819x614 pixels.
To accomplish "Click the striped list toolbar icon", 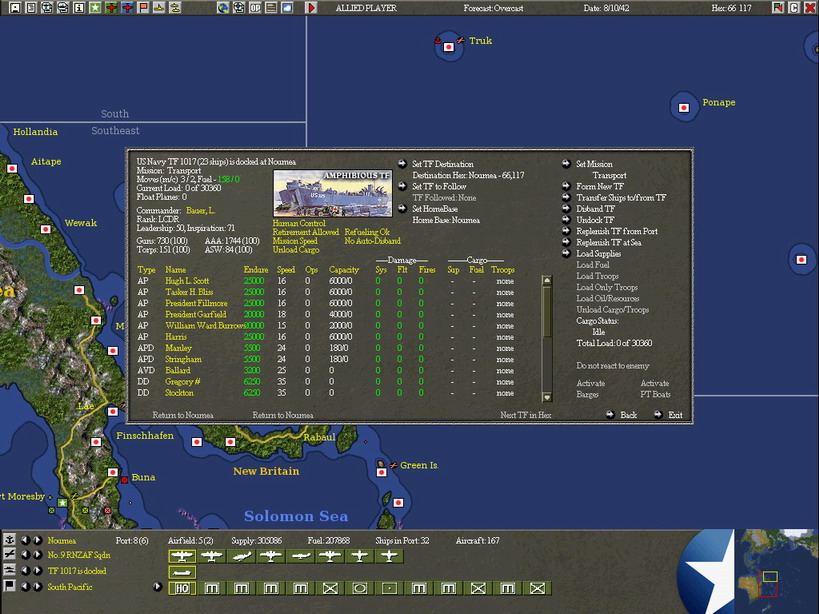I will (x=271, y=8).
